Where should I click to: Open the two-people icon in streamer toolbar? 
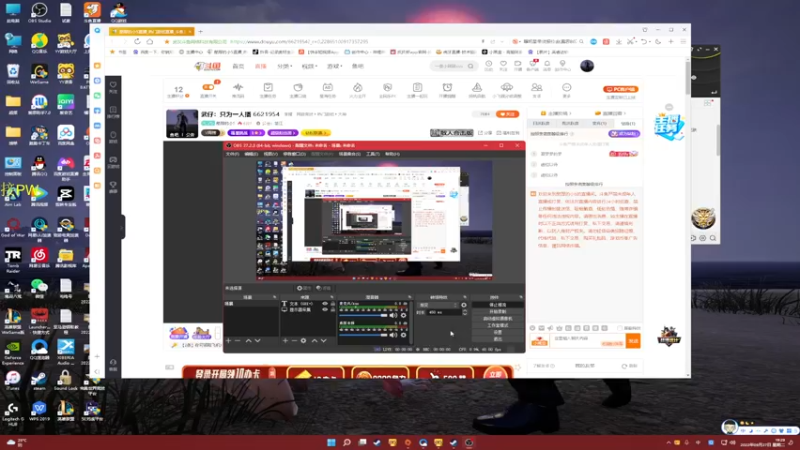point(537,89)
